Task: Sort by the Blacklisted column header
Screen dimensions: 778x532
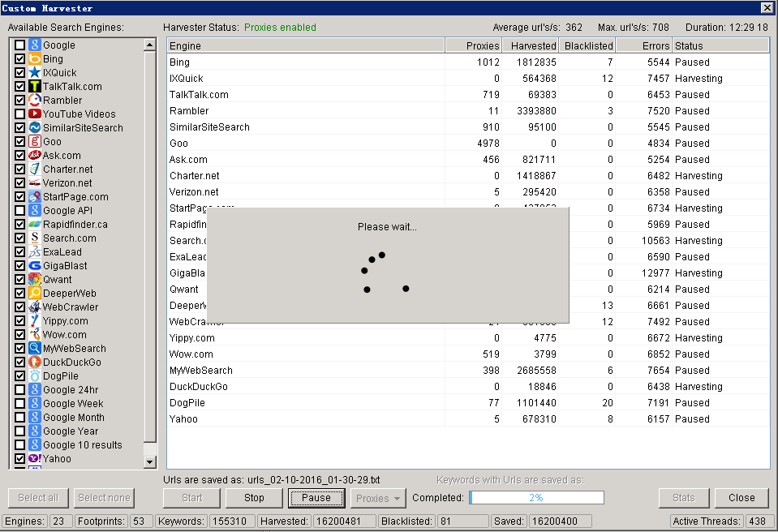Action: 587,45
